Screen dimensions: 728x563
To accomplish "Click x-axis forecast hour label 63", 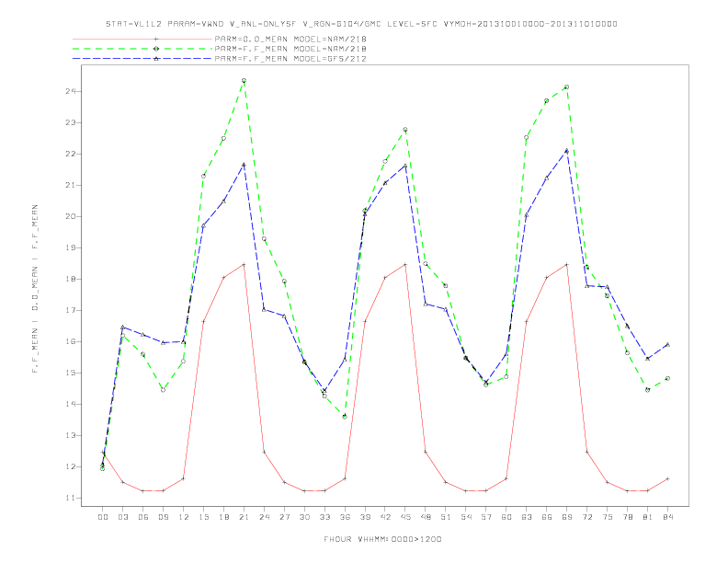I will pyautogui.click(x=527, y=517).
